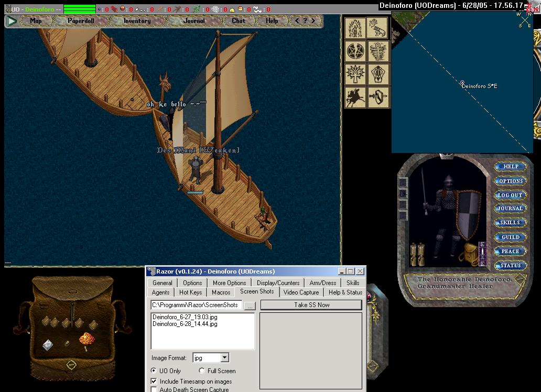The image size is (541, 392).
Task: Cast the radiant ankh cross spell icon
Action: coord(356,74)
